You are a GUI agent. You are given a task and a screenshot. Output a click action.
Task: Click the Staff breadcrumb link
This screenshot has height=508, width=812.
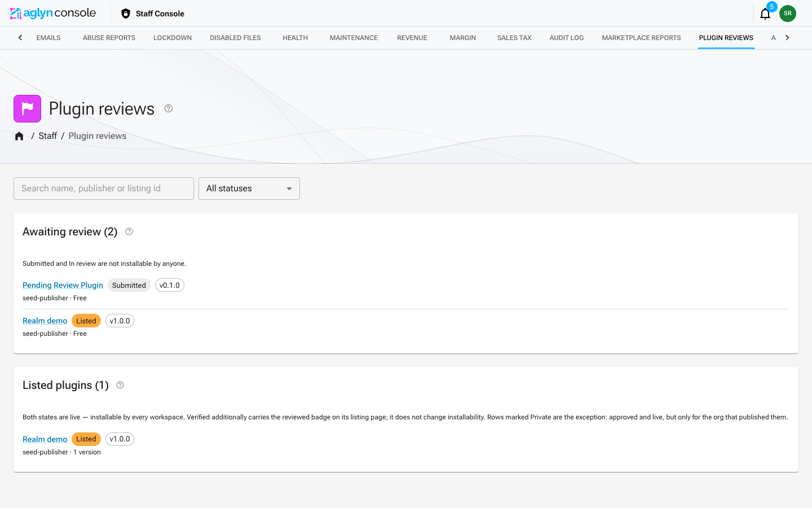48,136
